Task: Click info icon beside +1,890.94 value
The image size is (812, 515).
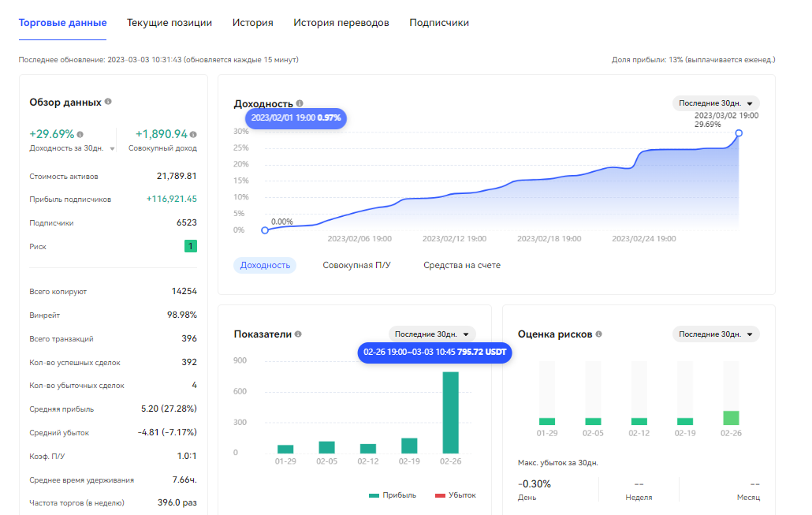Action: pyautogui.click(x=193, y=135)
